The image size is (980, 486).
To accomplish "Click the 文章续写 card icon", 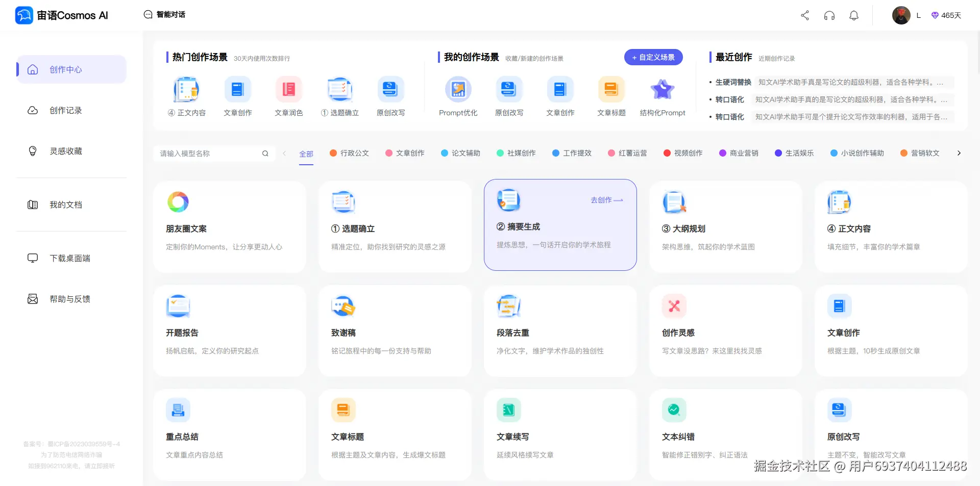I will 509,410.
